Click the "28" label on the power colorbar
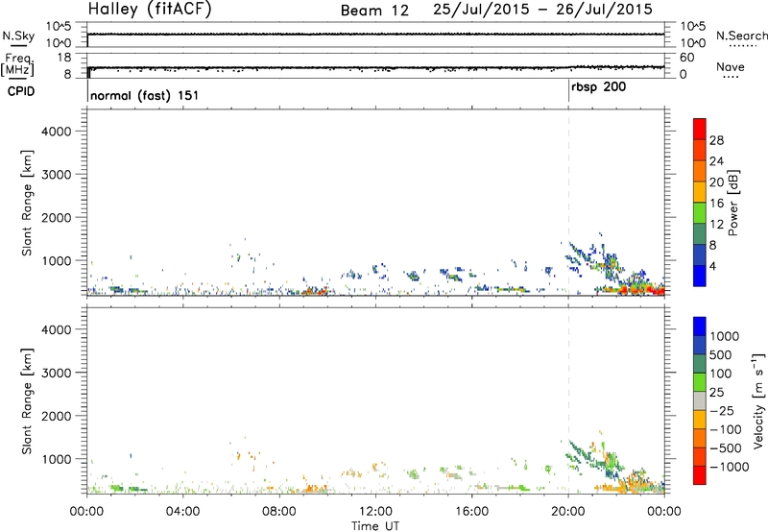Viewport: 768px width, 532px height. 716,140
